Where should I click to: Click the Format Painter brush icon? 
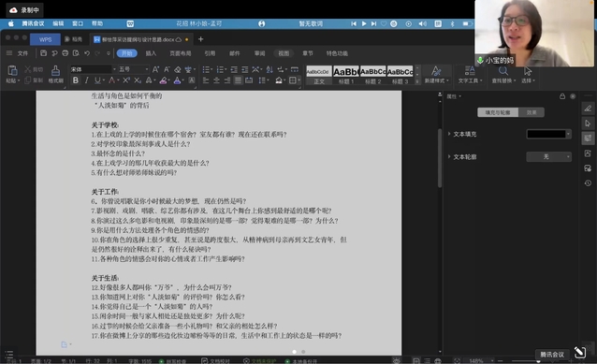pos(55,71)
